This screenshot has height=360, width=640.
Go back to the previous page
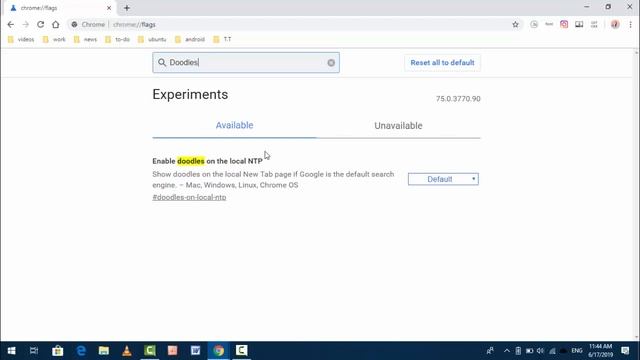pos(11,24)
